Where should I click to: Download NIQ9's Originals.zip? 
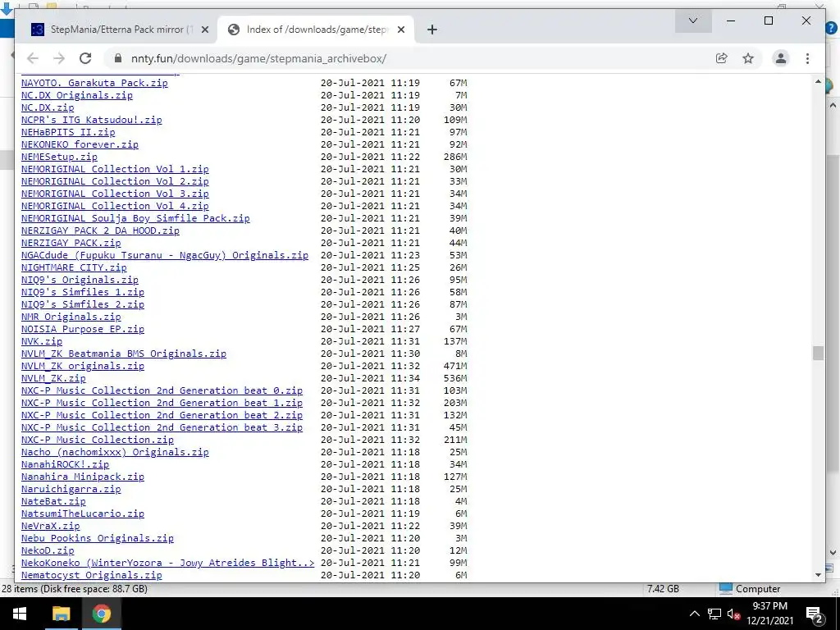pyautogui.click(x=80, y=281)
